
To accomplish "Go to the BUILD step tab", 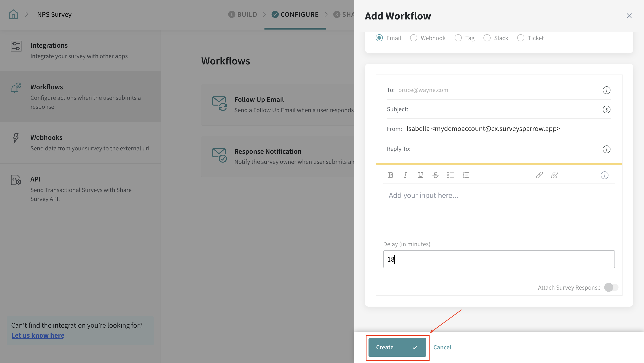I will pyautogui.click(x=243, y=15).
